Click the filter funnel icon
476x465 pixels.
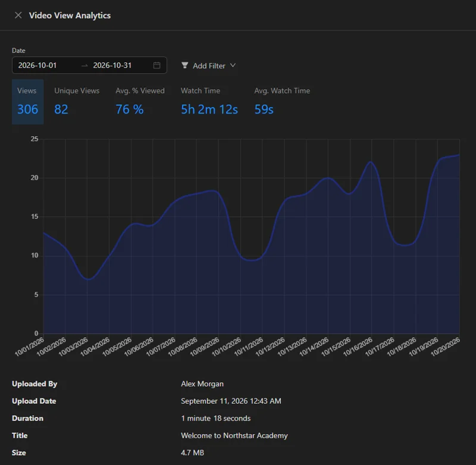[x=184, y=65]
